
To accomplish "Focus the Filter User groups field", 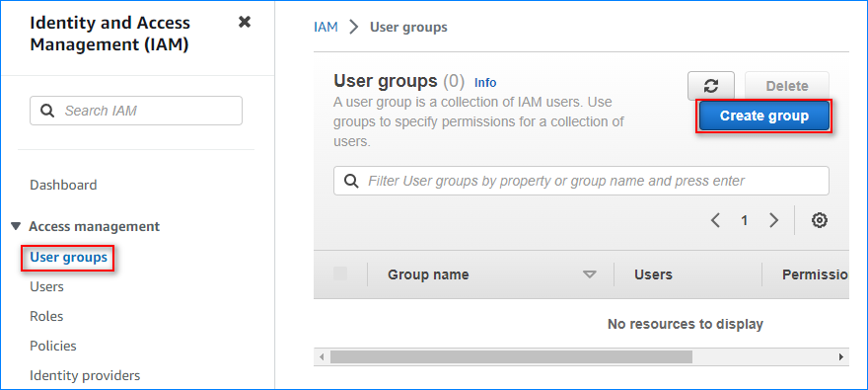I will pos(581,181).
